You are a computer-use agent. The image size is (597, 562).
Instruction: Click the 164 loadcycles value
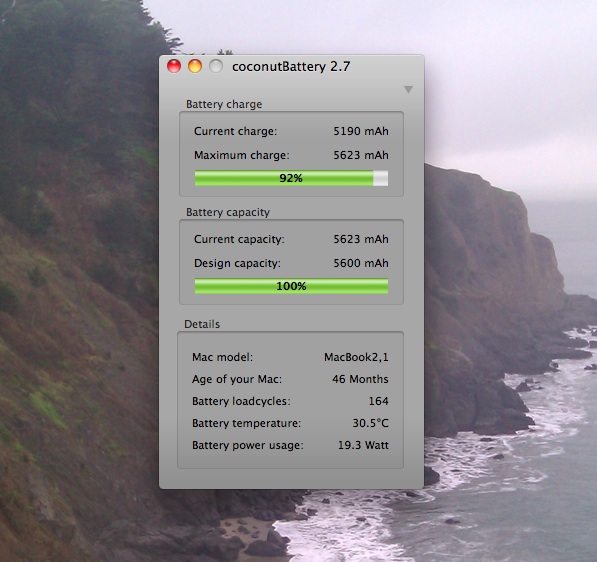pyautogui.click(x=378, y=401)
